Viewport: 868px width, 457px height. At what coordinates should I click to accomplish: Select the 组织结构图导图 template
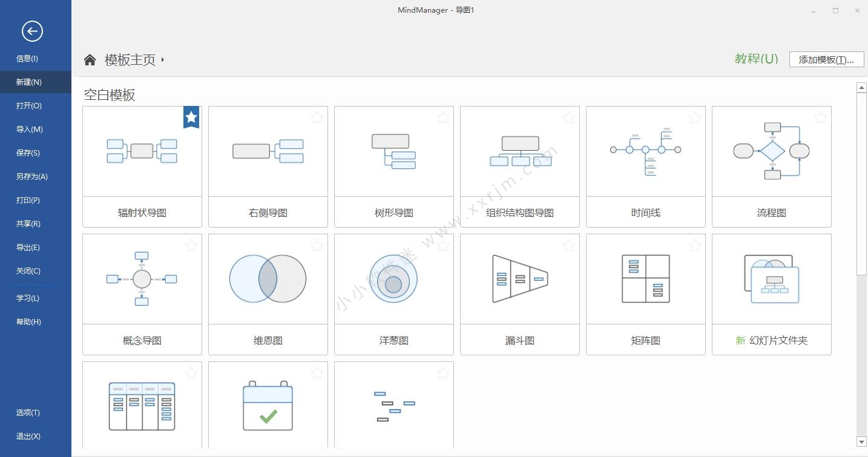[519, 151]
